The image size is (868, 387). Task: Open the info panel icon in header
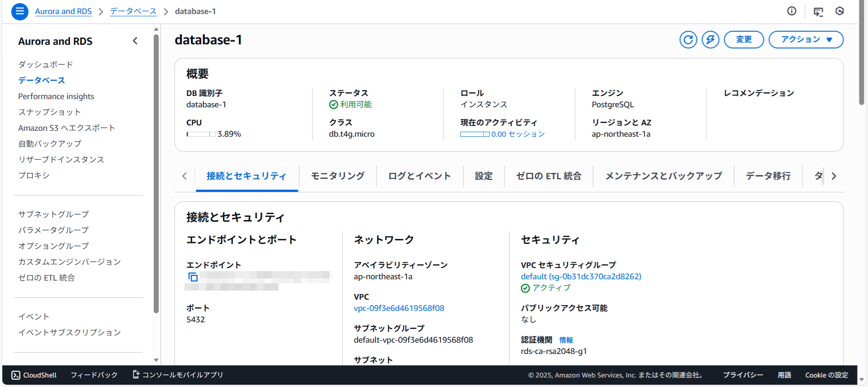(792, 11)
